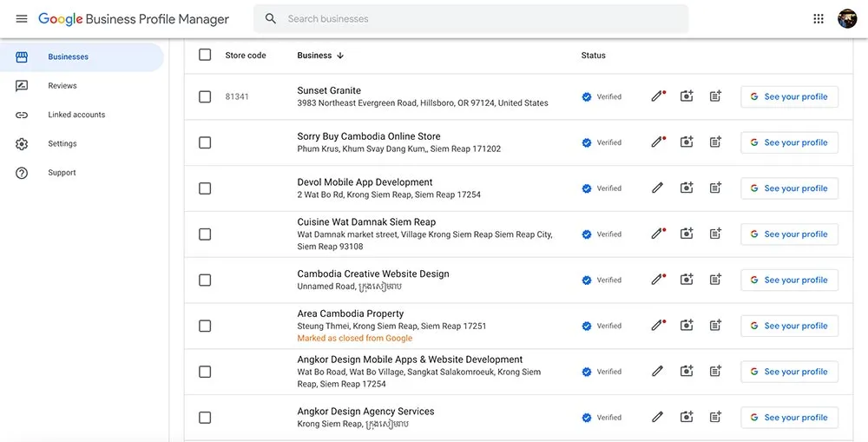Add photo for Cuisine Wat Damnak

(x=687, y=234)
